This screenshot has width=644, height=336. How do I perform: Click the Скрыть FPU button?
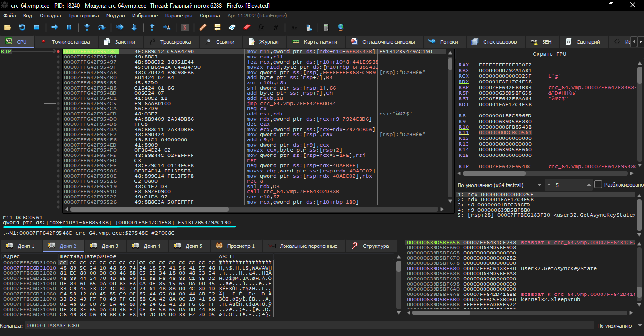pyautogui.click(x=549, y=54)
